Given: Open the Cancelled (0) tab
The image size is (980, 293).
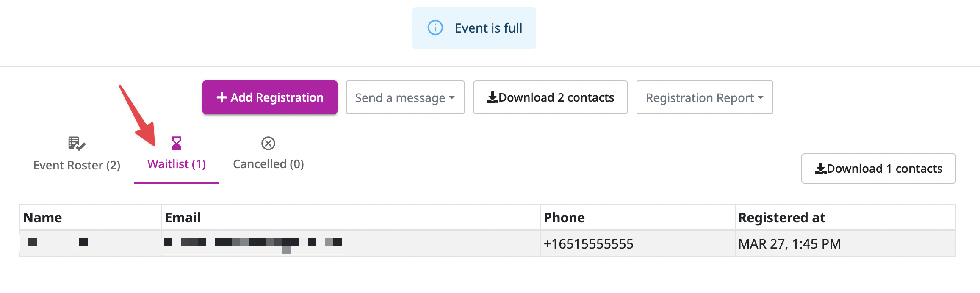Looking at the screenshot, I should coord(269,154).
